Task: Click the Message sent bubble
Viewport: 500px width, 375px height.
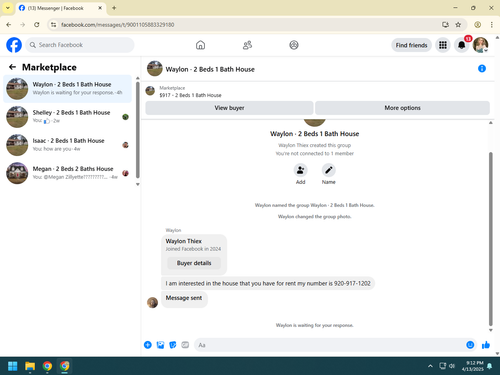Action: (x=184, y=298)
